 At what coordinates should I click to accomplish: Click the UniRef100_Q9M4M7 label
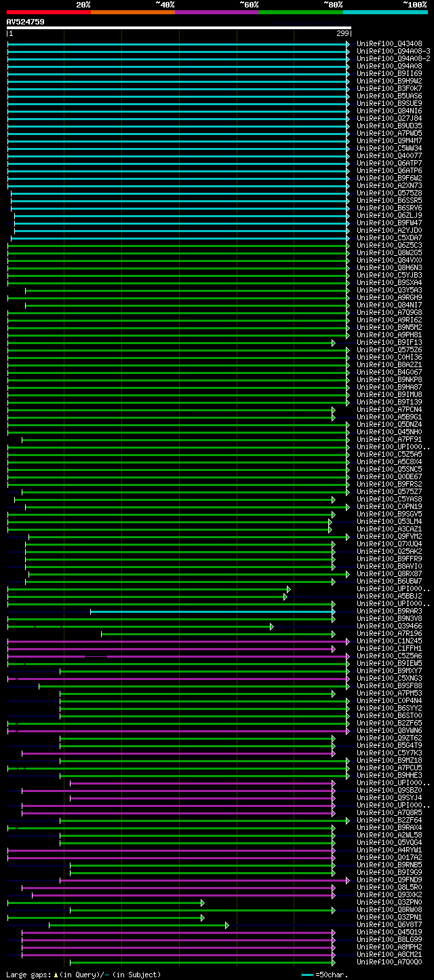(389, 140)
